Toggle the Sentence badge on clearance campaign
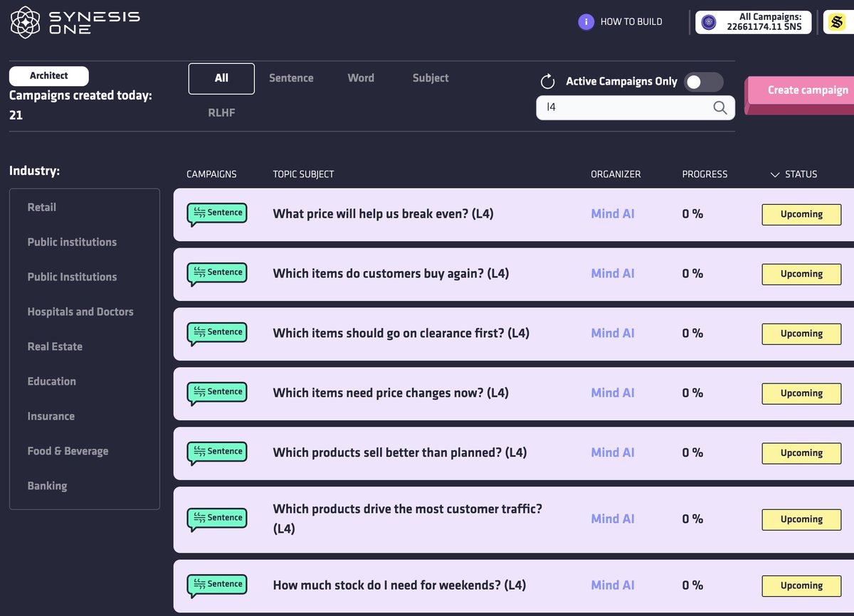The width and height of the screenshot is (854, 616). pyautogui.click(x=216, y=332)
